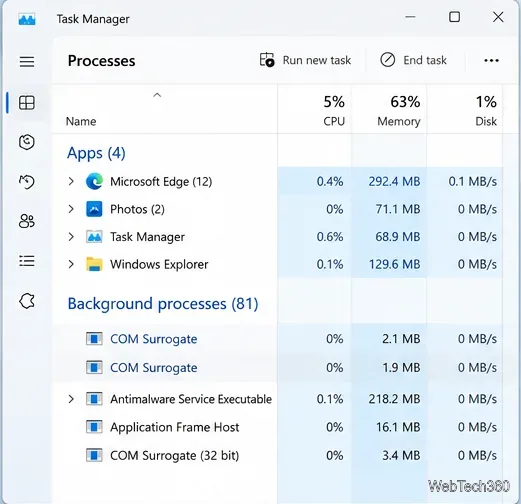The image size is (521, 504).
Task: Select the COM Surrogate (32 bit) row name
Action: (x=174, y=455)
